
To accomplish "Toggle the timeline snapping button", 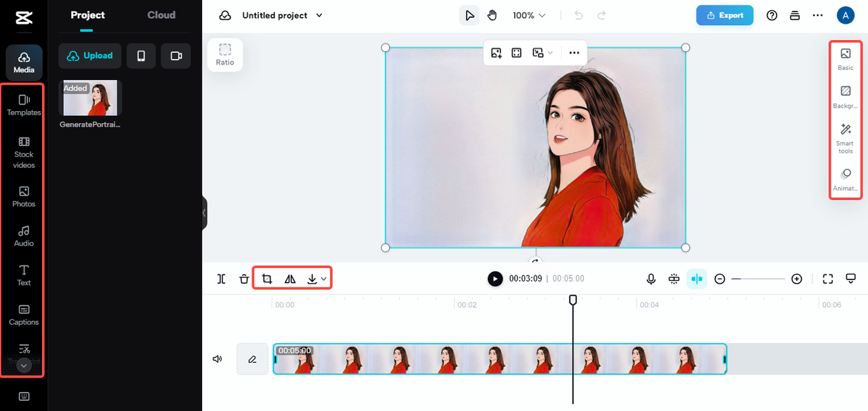I will click(x=696, y=279).
